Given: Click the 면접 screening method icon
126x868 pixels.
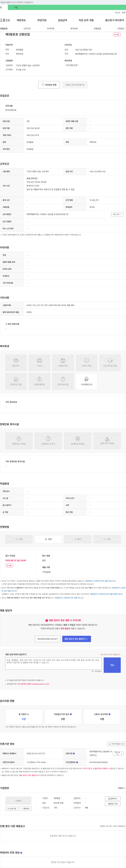Looking at the screenshot, I should click(x=48, y=539).
